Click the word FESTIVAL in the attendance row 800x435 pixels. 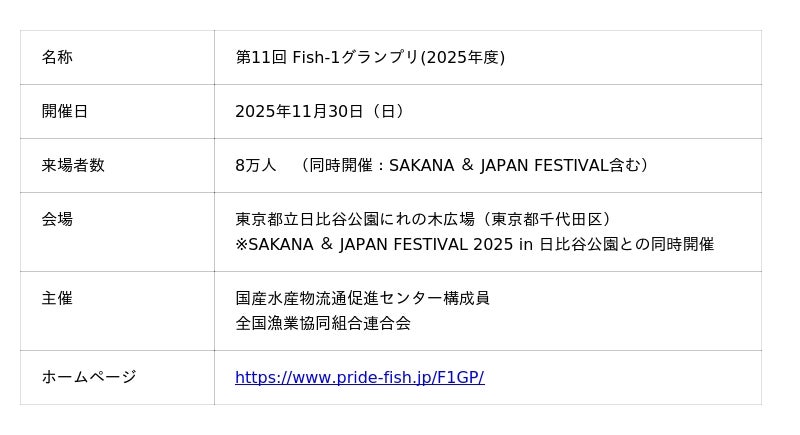tap(571, 165)
